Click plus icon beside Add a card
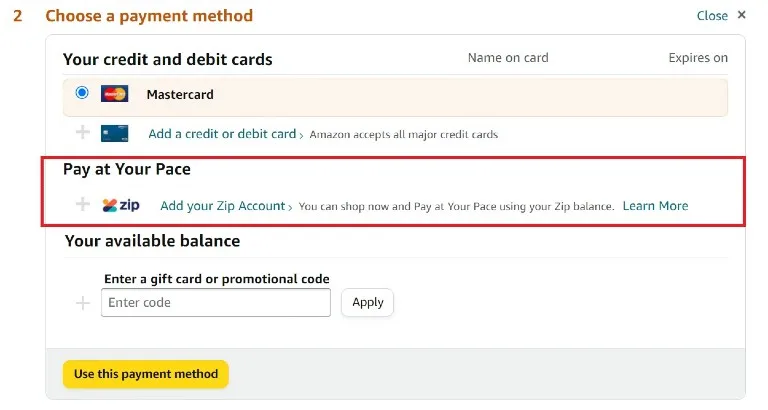 (83, 133)
